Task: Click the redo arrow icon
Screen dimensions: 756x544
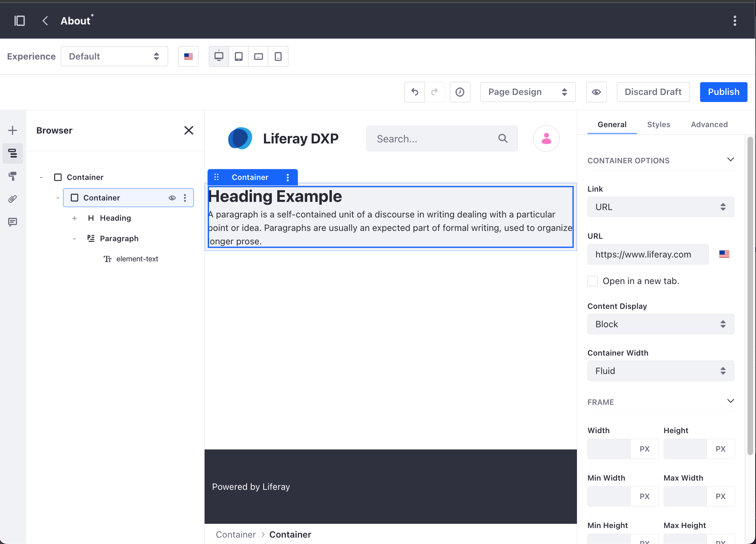Action: tap(434, 92)
